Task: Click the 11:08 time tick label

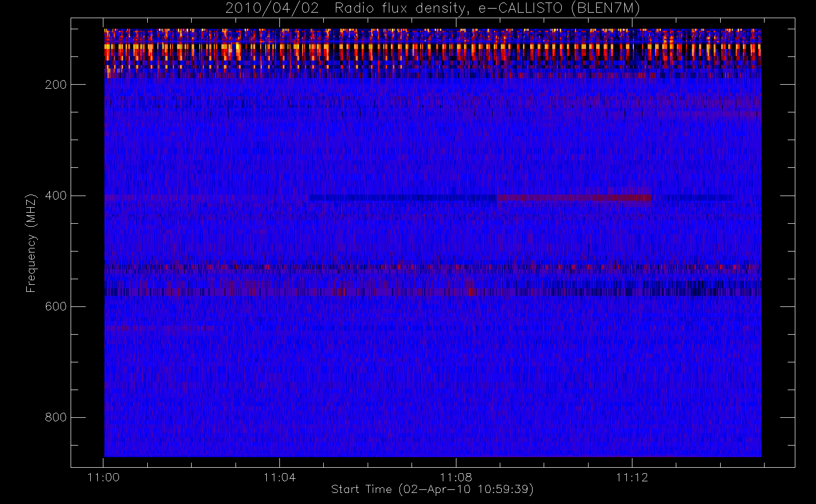Action: tap(456, 477)
